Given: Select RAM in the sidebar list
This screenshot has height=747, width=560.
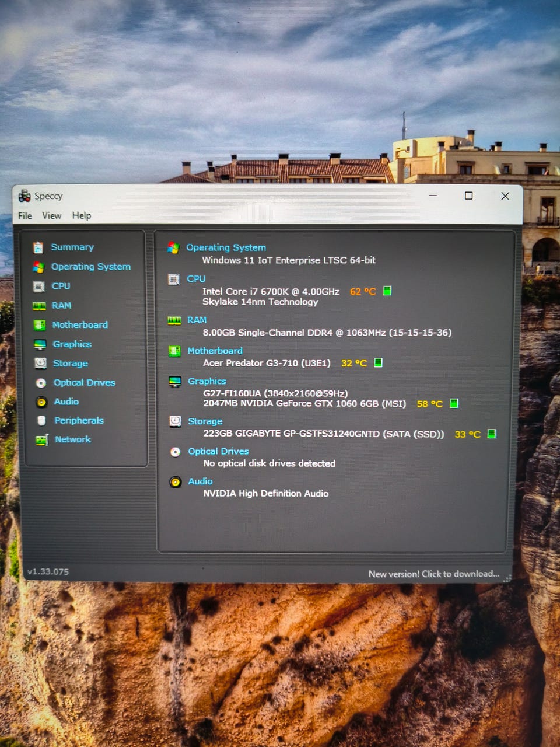Looking at the screenshot, I should [x=62, y=305].
